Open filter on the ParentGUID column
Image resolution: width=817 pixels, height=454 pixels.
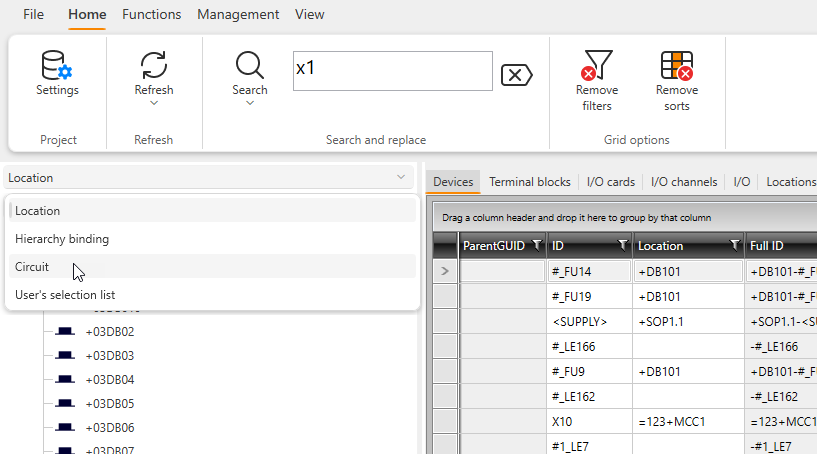click(x=536, y=245)
